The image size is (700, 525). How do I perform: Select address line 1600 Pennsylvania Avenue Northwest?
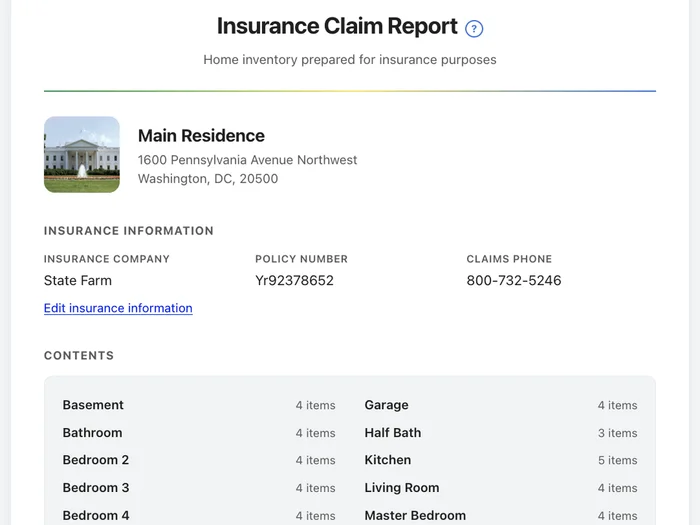coord(247,160)
